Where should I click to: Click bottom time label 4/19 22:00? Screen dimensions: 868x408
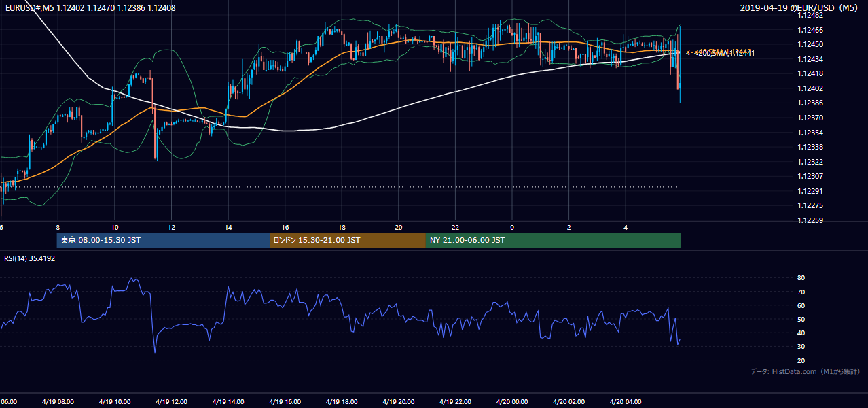[455, 401]
